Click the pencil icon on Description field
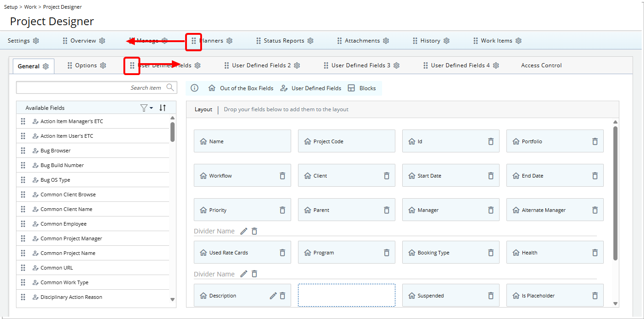Viewport: 644px width, 319px height. [273, 296]
